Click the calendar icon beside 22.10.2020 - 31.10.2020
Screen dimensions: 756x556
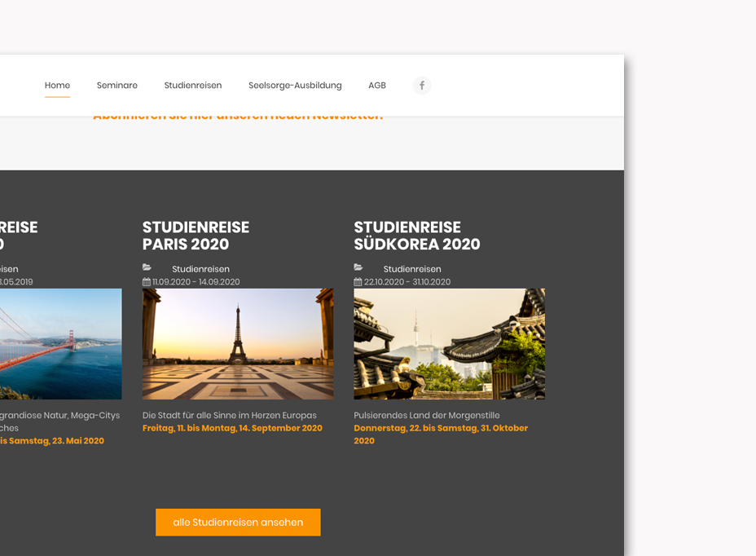(x=358, y=282)
